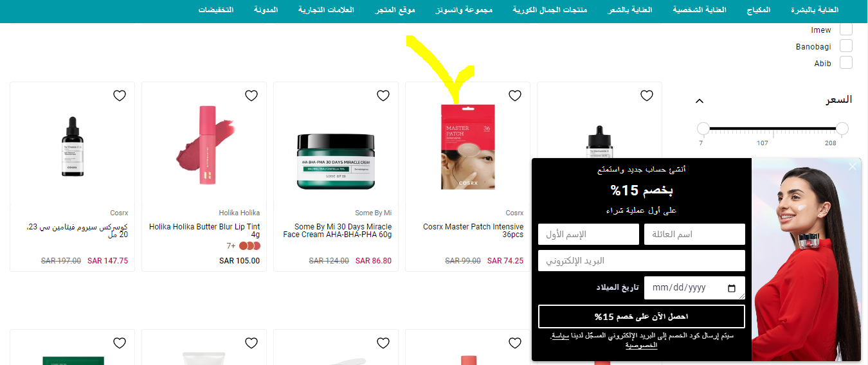Close the 15% discount signup popup

pos(853,166)
